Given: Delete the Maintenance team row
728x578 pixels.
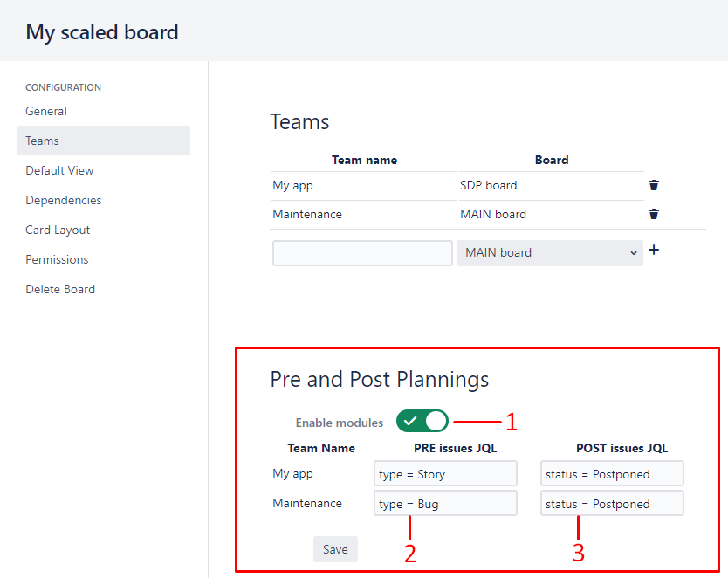Looking at the screenshot, I should pyautogui.click(x=654, y=214).
